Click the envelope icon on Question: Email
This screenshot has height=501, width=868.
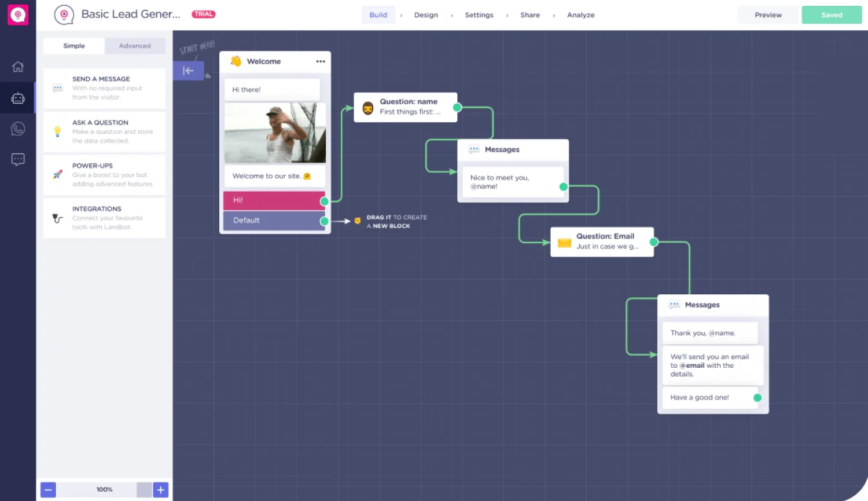[564, 243]
